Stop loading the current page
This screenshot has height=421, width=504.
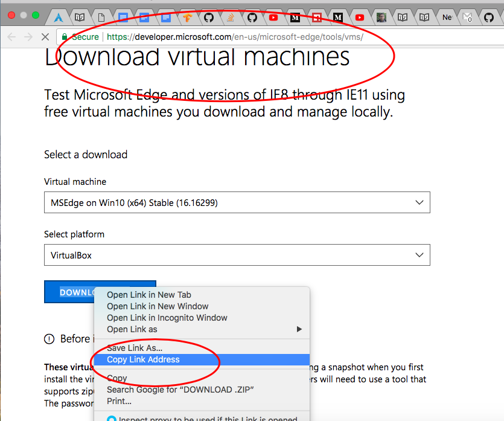coord(45,37)
